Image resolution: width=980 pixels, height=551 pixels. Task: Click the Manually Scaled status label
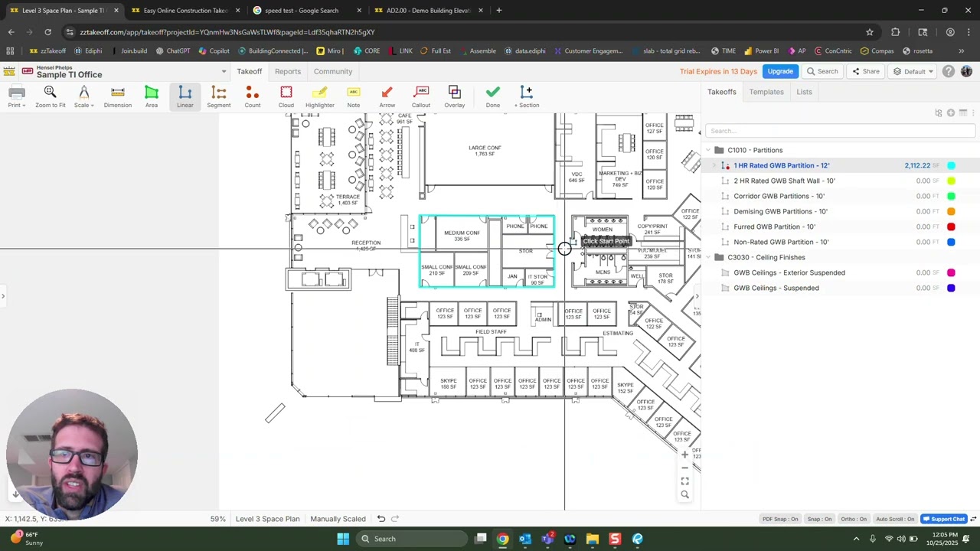[338, 519]
